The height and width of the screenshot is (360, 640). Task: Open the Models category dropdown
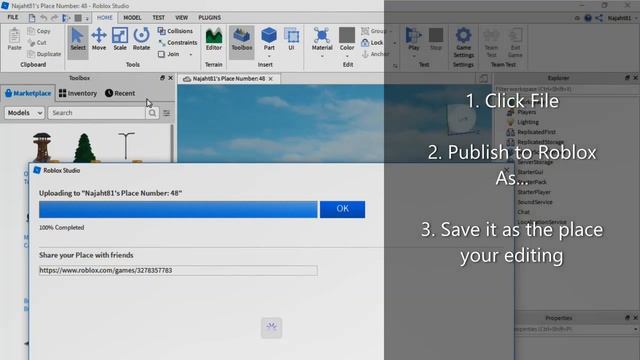(24, 113)
